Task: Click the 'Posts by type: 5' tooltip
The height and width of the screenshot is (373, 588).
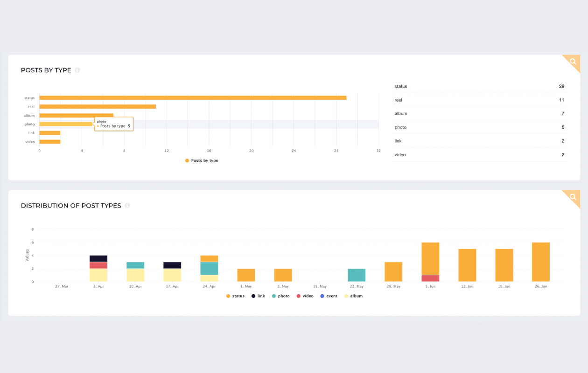Action: coord(114,124)
